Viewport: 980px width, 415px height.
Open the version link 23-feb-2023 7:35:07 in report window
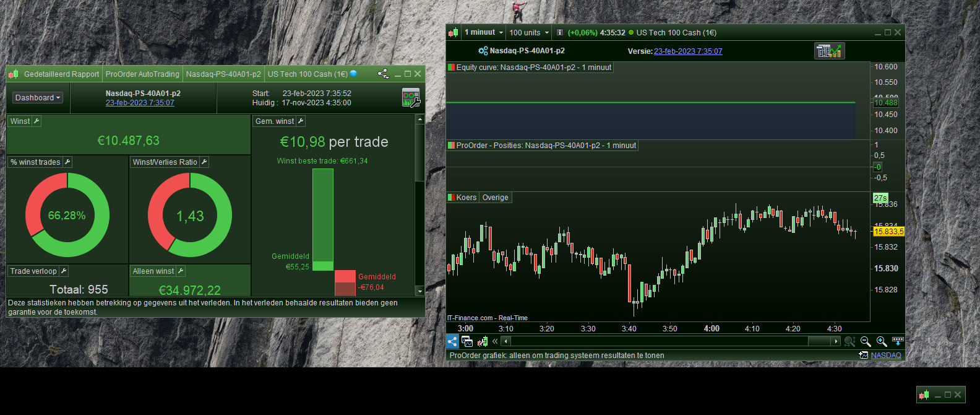[140, 103]
